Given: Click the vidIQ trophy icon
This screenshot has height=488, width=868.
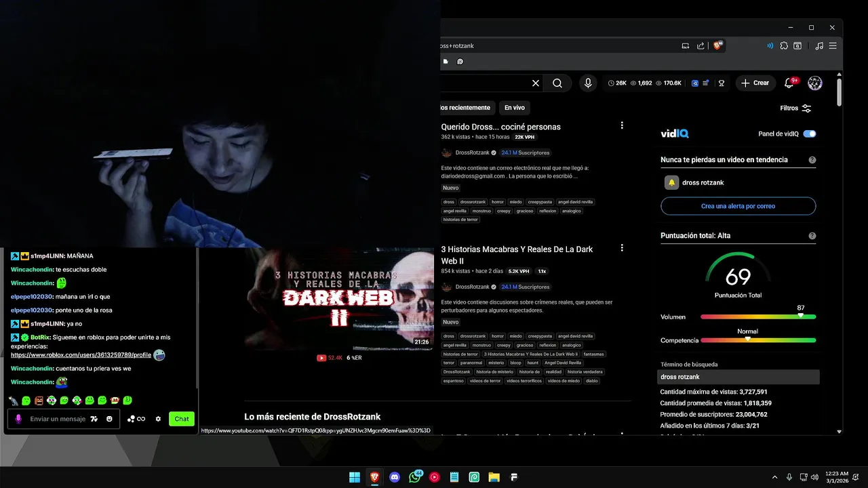Looking at the screenshot, I should (x=722, y=83).
